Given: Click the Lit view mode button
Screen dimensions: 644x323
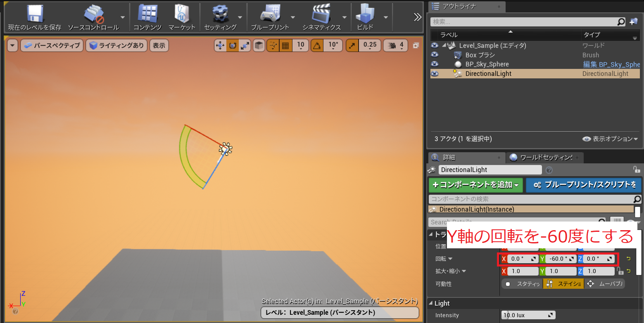Looking at the screenshot, I should coord(116,46).
